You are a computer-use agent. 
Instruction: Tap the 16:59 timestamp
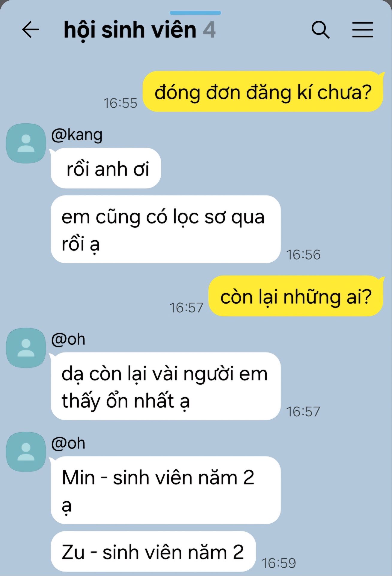(279, 563)
